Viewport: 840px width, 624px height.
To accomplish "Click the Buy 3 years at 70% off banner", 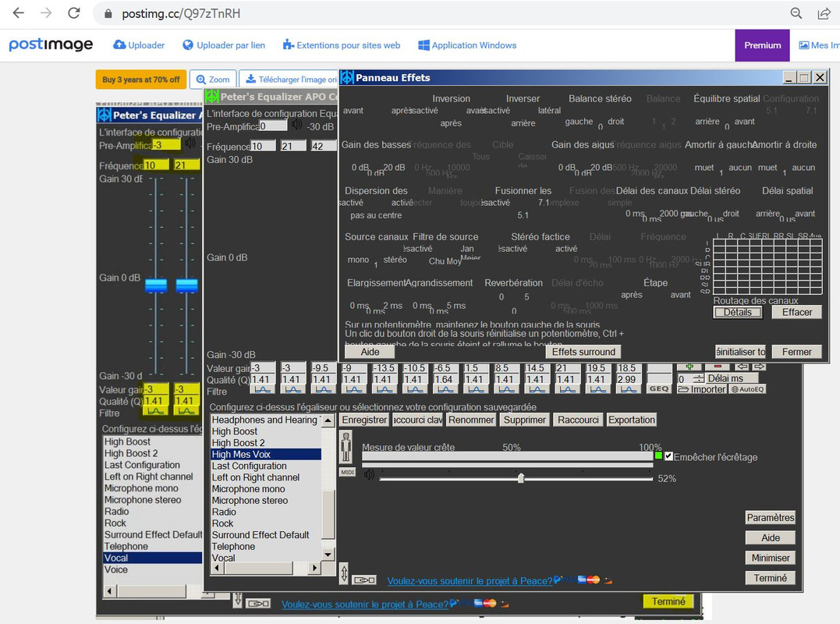I will pyautogui.click(x=141, y=80).
